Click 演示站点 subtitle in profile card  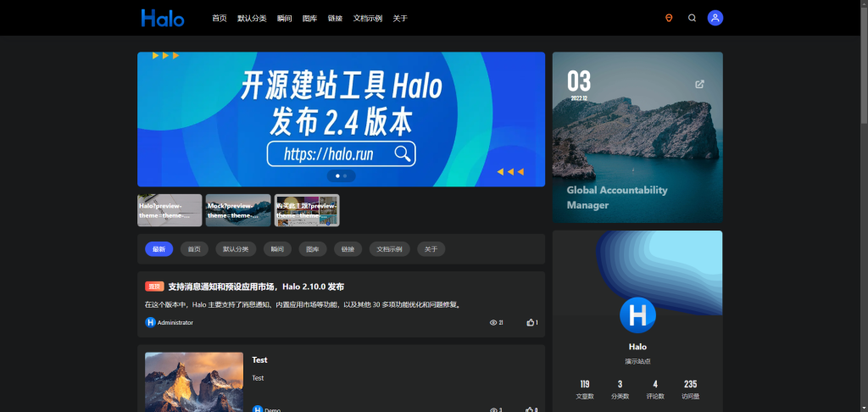click(x=637, y=362)
